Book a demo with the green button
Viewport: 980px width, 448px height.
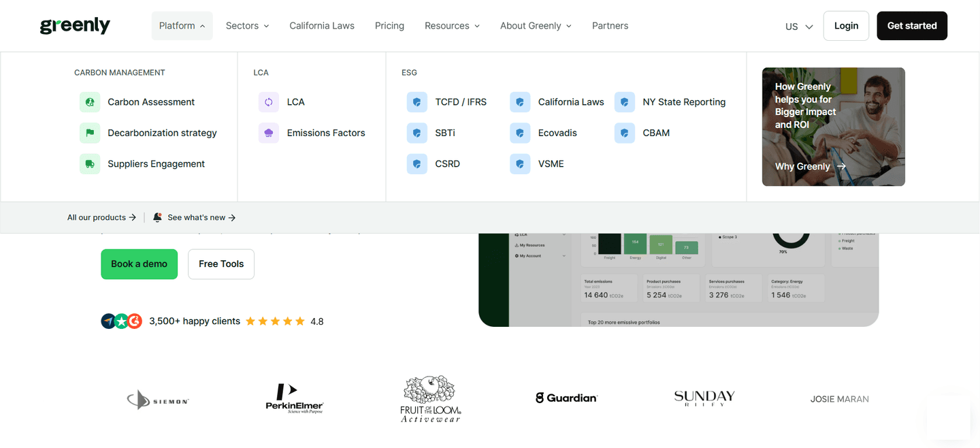point(139,264)
